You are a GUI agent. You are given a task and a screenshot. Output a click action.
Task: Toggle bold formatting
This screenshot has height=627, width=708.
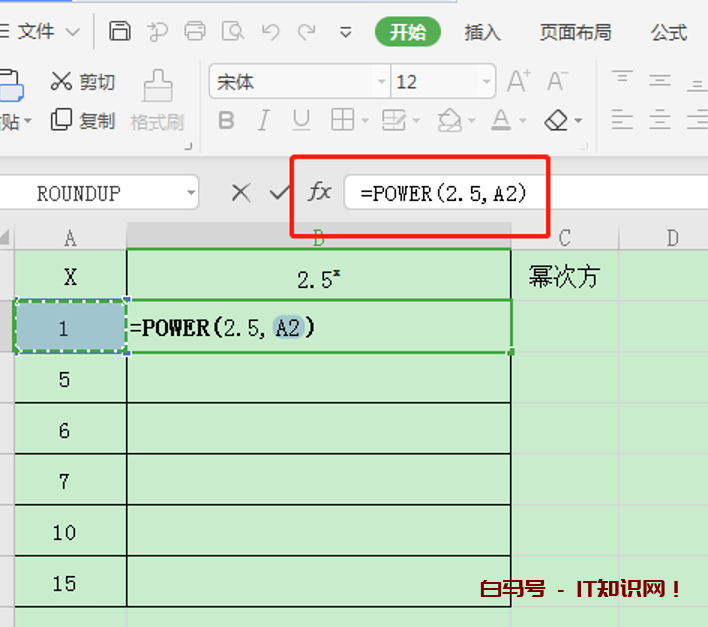tap(226, 121)
